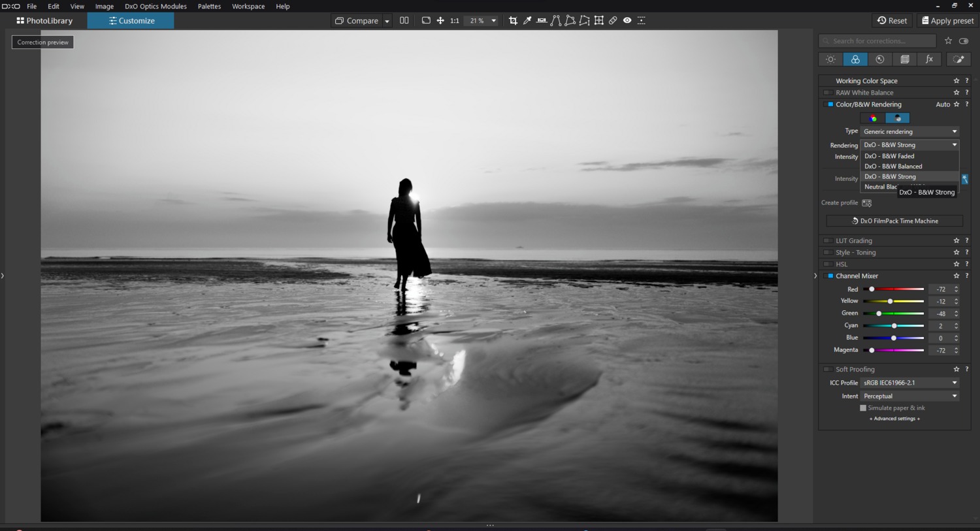Expand the zoom percentage dropdown
The width and height of the screenshot is (980, 531).
click(x=493, y=21)
